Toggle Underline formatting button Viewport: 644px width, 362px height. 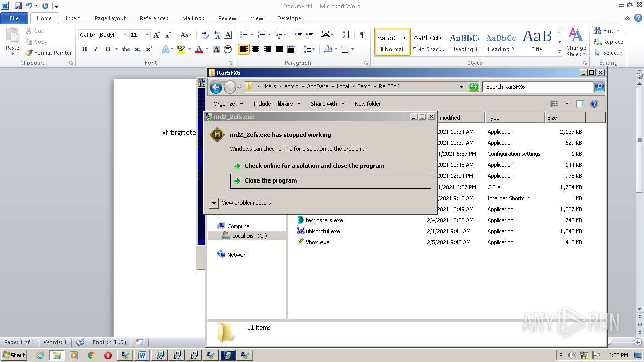coord(108,49)
